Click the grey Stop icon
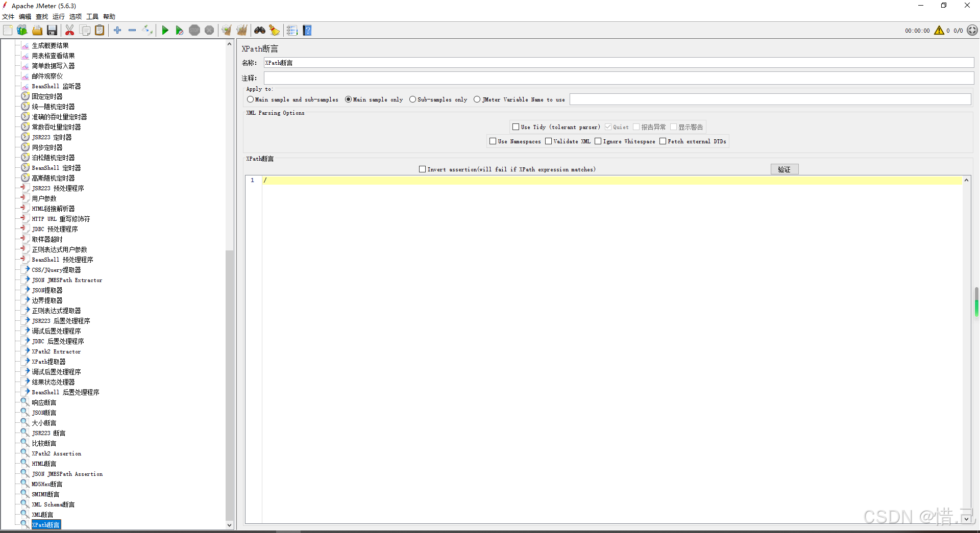Image resolution: width=980 pixels, height=533 pixels. tap(194, 31)
